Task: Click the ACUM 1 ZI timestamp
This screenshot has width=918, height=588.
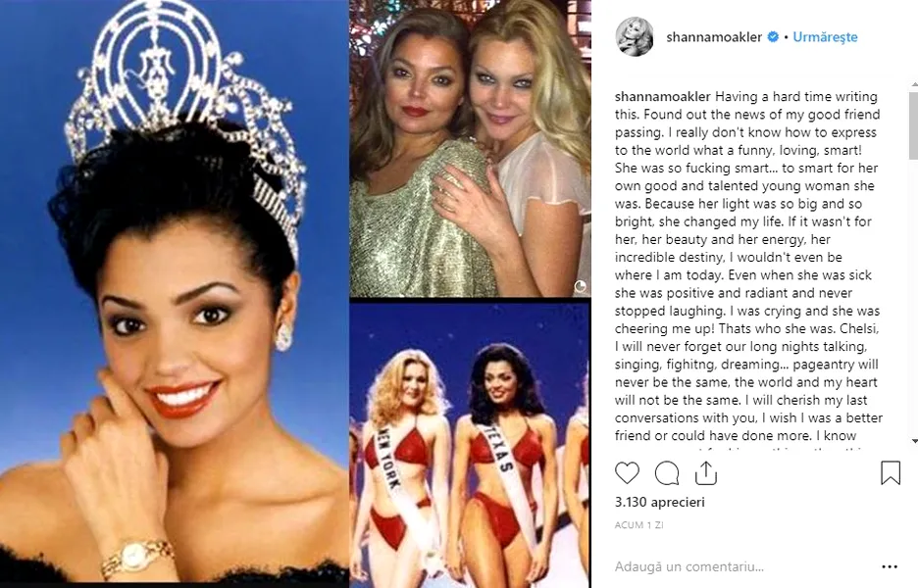Action: 638,525
